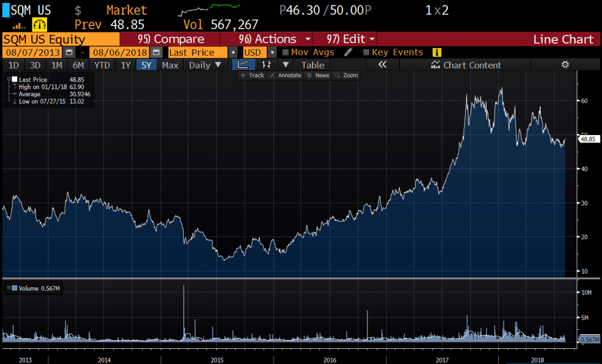The width and height of the screenshot is (602, 364).
Task: Open the end date calendar picker icon
Action: point(156,52)
